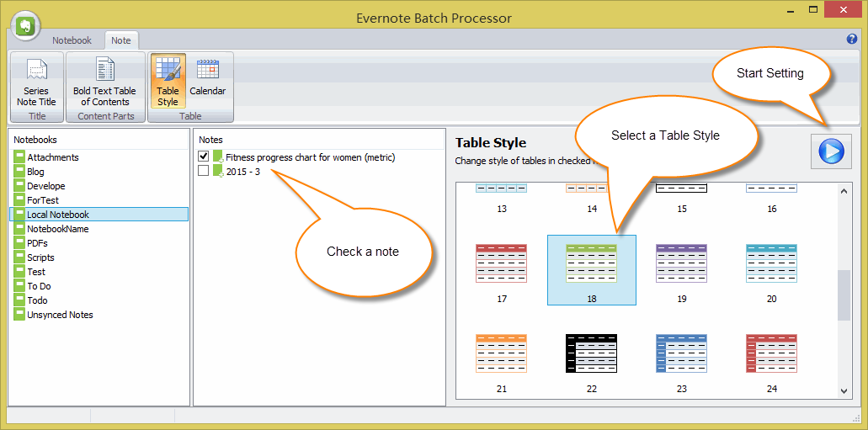Uncheck Fitness progress chart for women note
868x430 pixels.
pos(203,157)
